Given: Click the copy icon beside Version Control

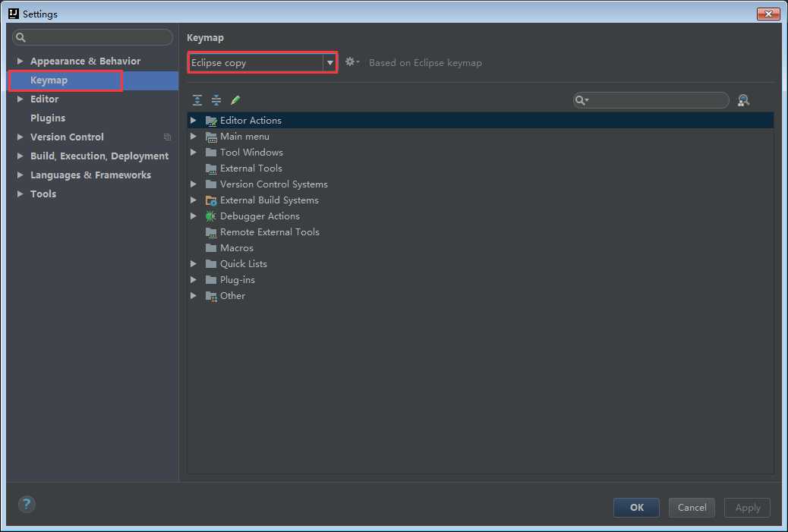Looking at the screenshot, I should click(167, 137).
